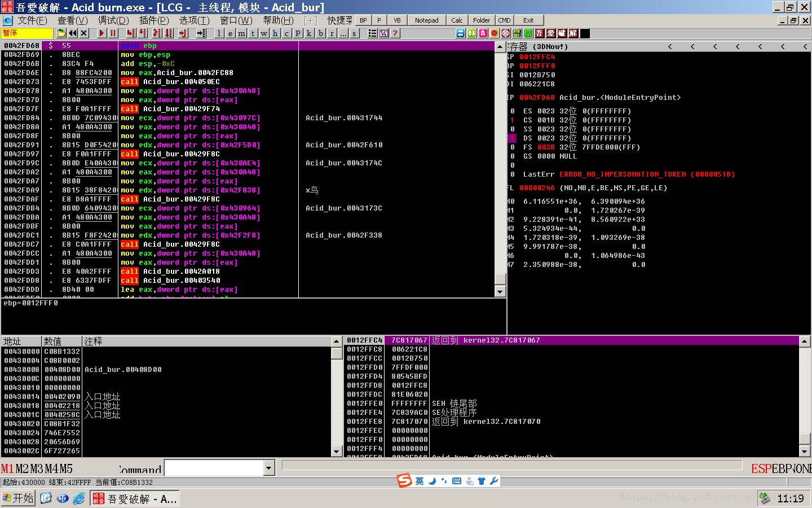The width and height of the screenshot is (812, 508).
Task: Launch Notepad from the shortcut bar
Action: click(x=426, y=20)
